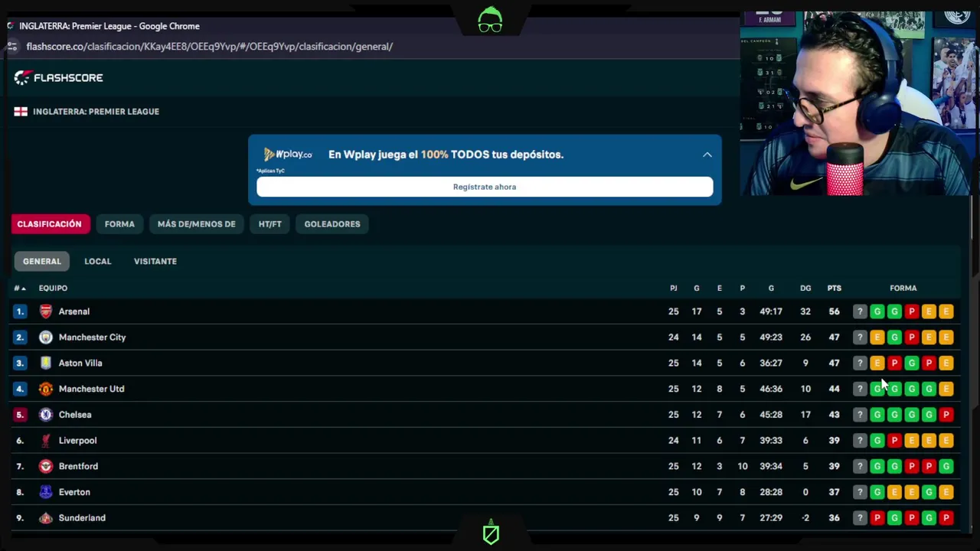This screenshot has height=551, width=980.
Task: Click position badge 1 for Arsenal
Action: point(20,311)
